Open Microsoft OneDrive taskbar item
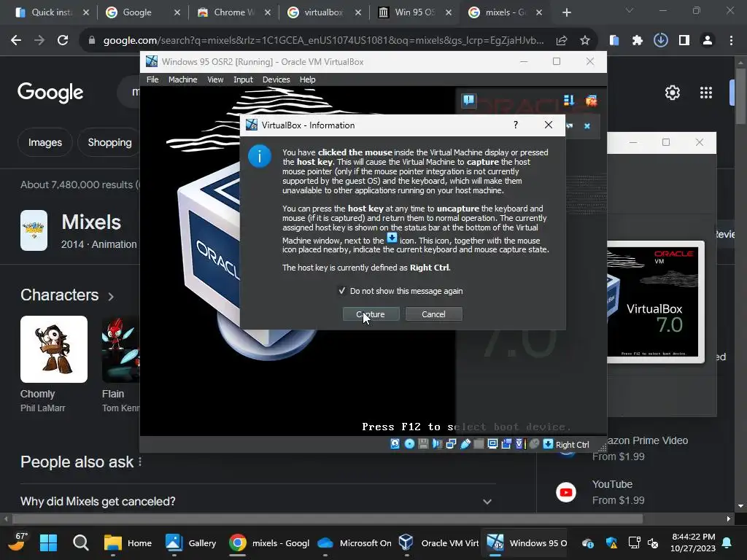Viewport: 747px width, 560px height. 354,542
